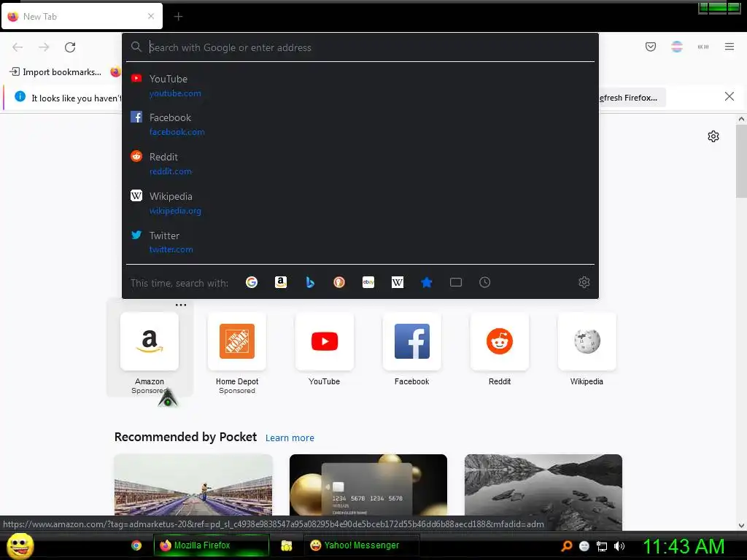Open the network tray icon
The width and height of the screenshot is (747, 560).
tap(602, 546)
